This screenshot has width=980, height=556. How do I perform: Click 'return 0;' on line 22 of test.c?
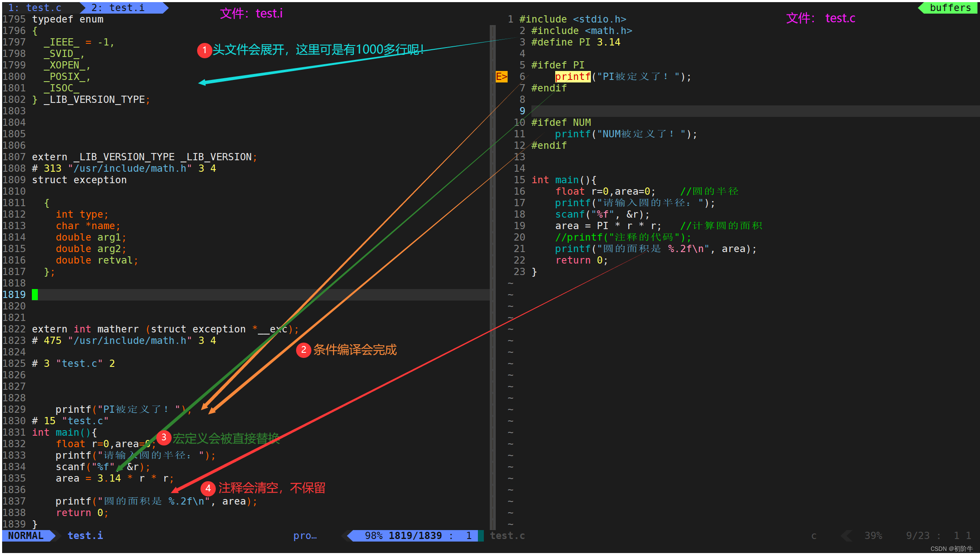tap(582, 260)
